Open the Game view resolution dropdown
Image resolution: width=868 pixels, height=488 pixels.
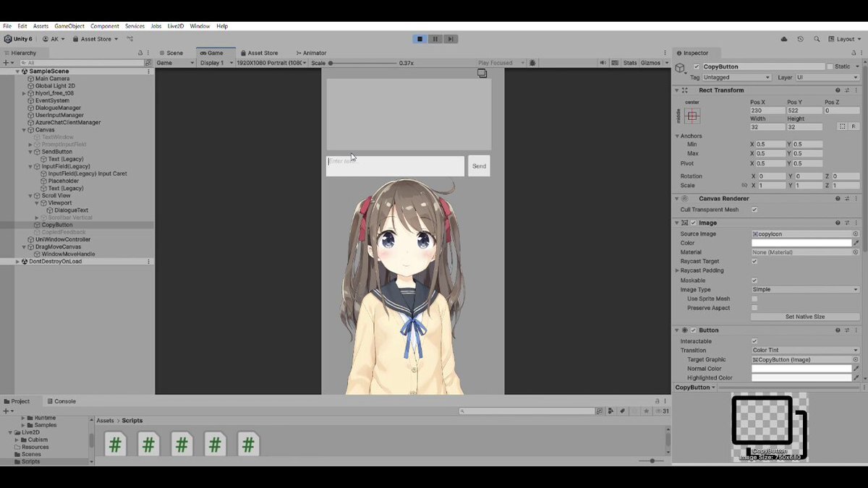271,63
